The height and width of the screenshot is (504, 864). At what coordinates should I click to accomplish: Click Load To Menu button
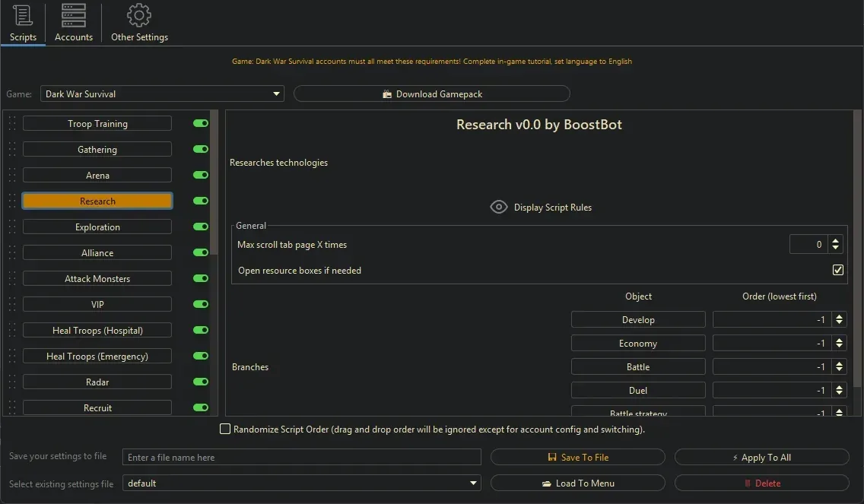pyautogui.click(x=577, y=483)
